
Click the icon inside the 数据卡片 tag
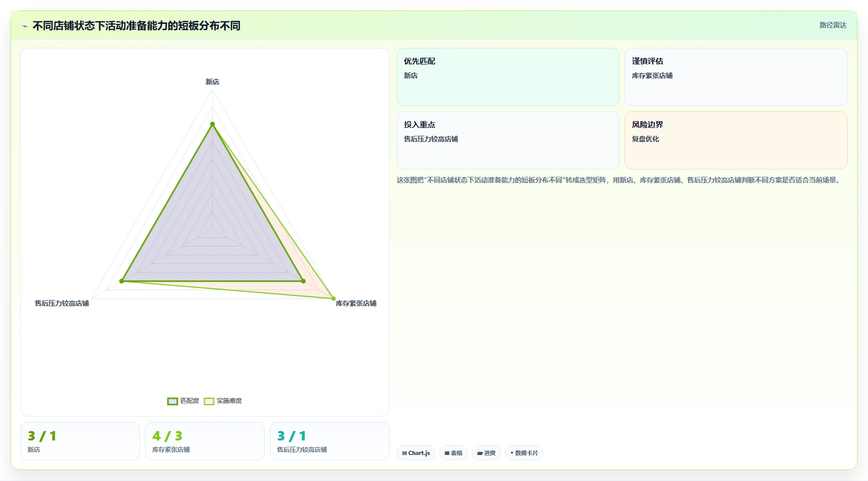(512, 453)
